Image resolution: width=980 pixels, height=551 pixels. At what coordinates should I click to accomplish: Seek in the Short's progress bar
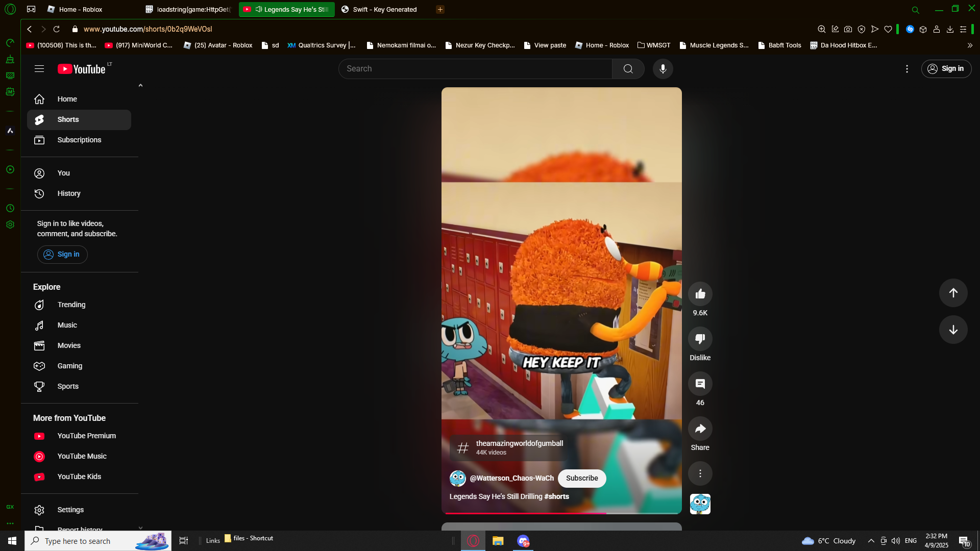pos(561,513)
